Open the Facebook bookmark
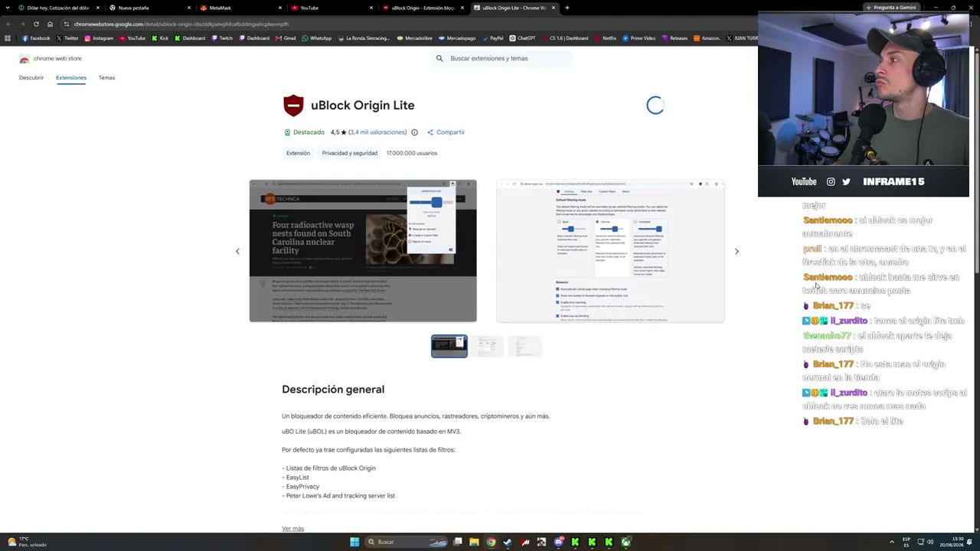 click(x=36, y=38)
